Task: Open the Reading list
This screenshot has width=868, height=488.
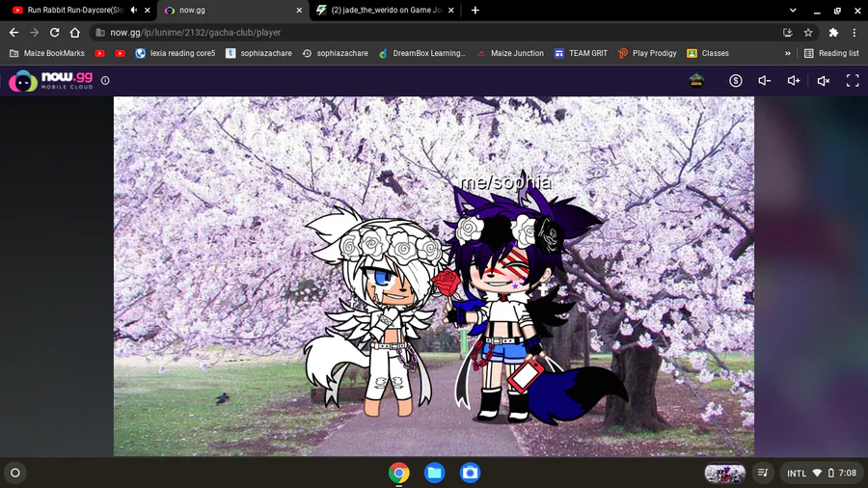Action: (x=831, y=53)
